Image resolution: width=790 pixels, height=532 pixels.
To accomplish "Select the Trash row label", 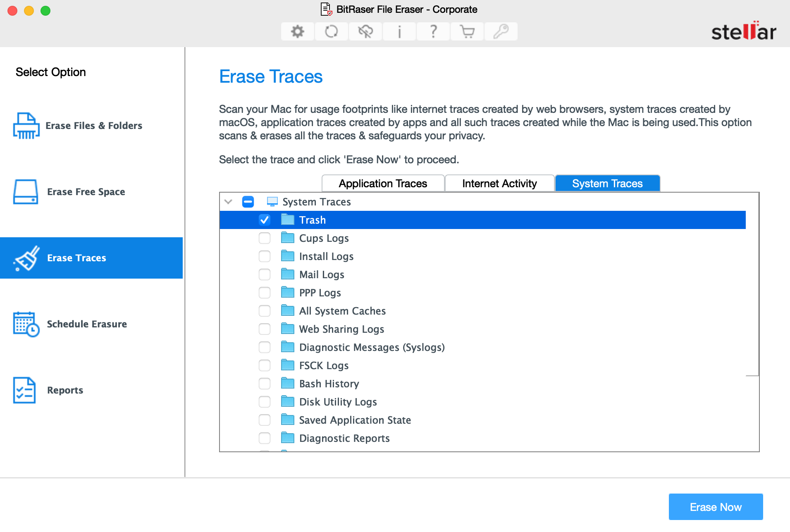I will pyautogui.click(x=313, y=220).
